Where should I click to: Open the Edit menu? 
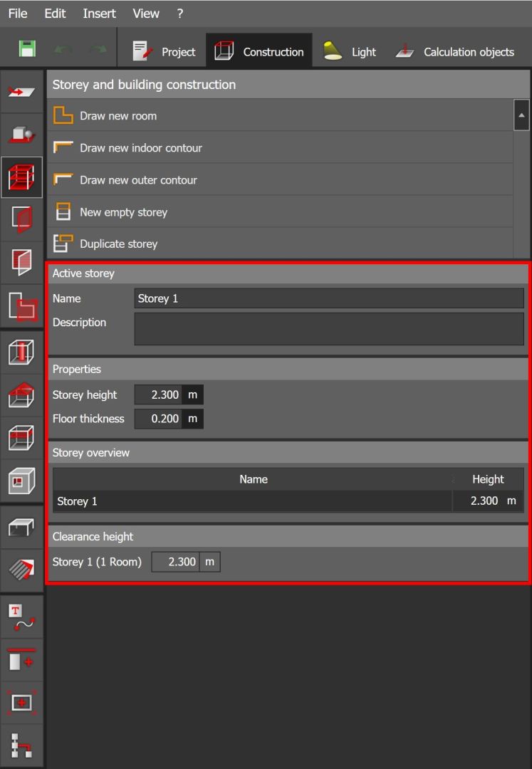click(x=55, y=14)
